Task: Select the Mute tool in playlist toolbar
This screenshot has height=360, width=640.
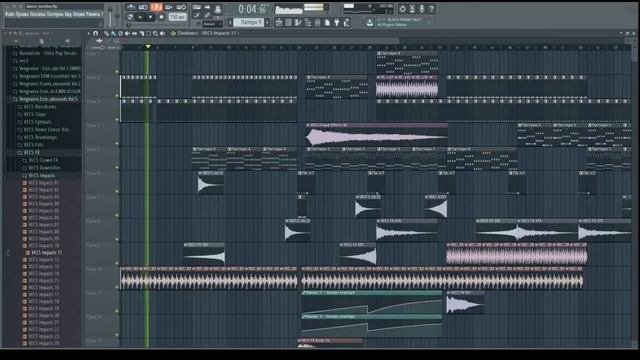Action: point(127,33)
